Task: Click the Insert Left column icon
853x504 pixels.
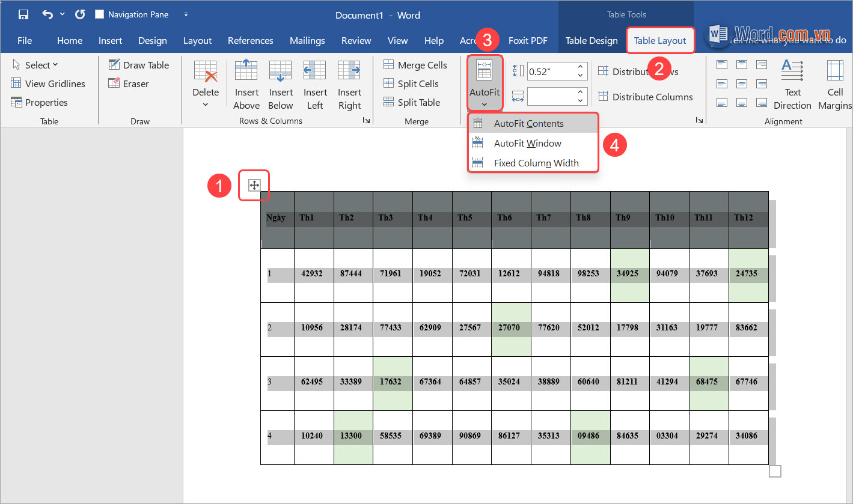Action: click(x=315, y=71)
